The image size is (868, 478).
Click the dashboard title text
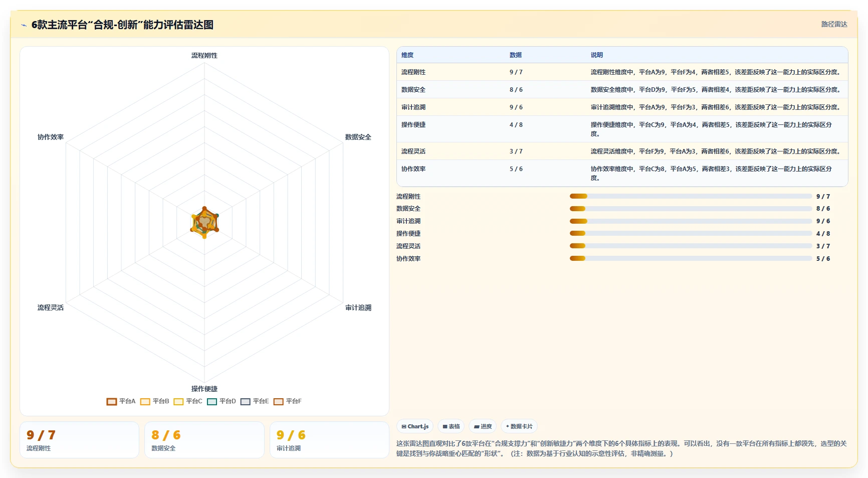(122, 25)
